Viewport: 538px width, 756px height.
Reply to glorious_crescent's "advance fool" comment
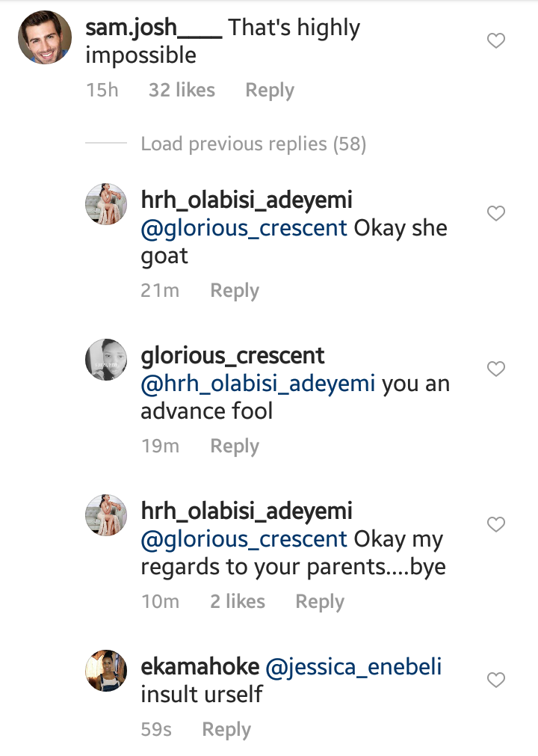pos(235,446)
